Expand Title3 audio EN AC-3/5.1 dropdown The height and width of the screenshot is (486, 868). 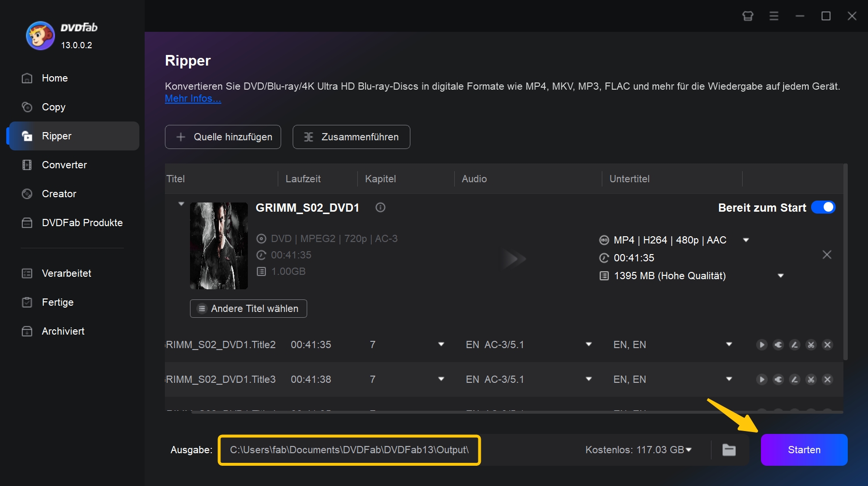pyautogui.click(x=589, y=379)
